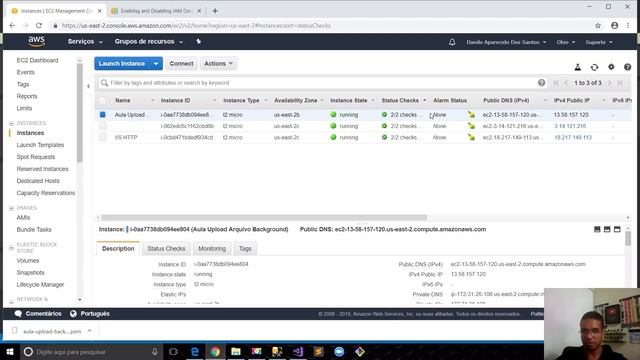Collapse the ELASTIC BLOCK STORE section
This screenshot has width=640, height=360.
[11, 248]
